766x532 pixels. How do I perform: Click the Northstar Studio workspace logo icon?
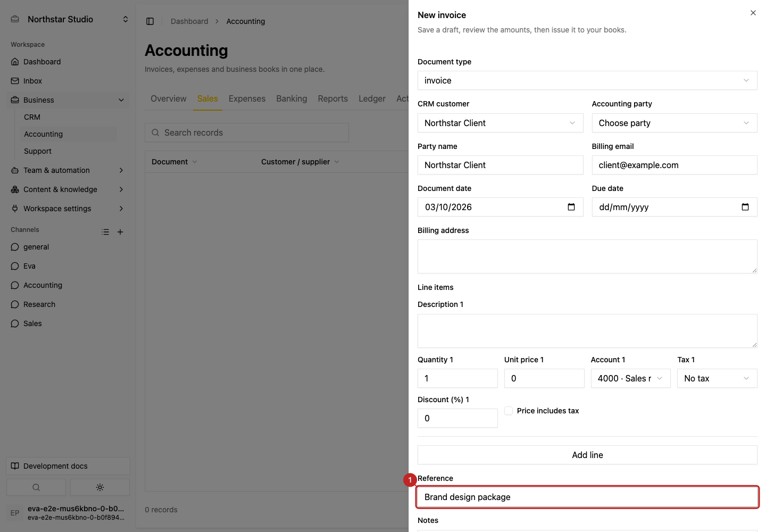coord(15,19)
